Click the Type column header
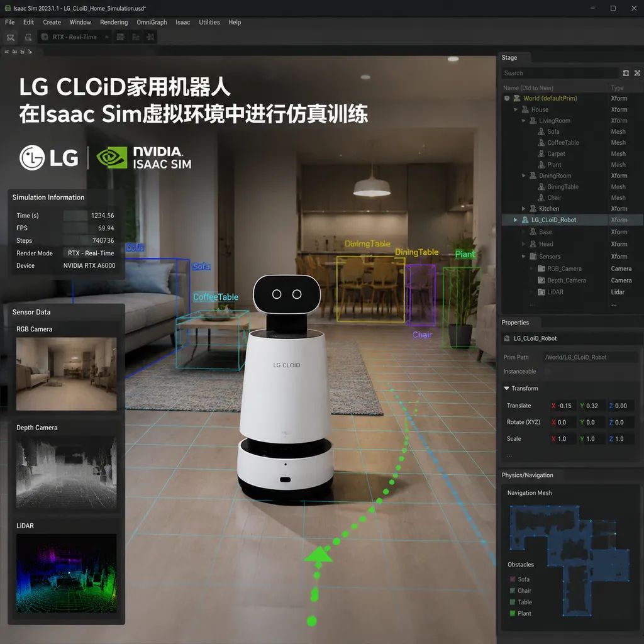Image resolution: width=644 pixels, height=644 pixels. pyautogui.click(x=617, y=88)
